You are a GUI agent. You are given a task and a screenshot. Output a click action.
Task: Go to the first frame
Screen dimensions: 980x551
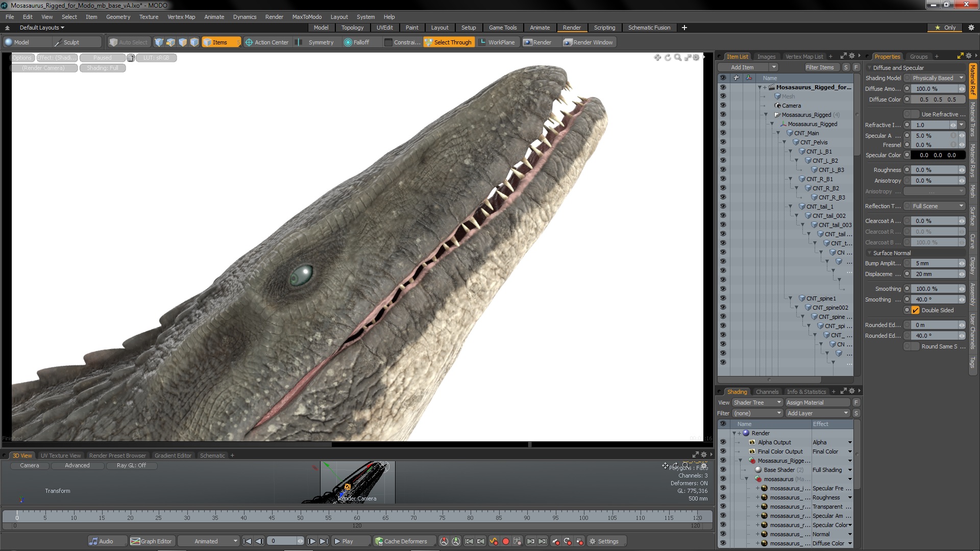248,541
